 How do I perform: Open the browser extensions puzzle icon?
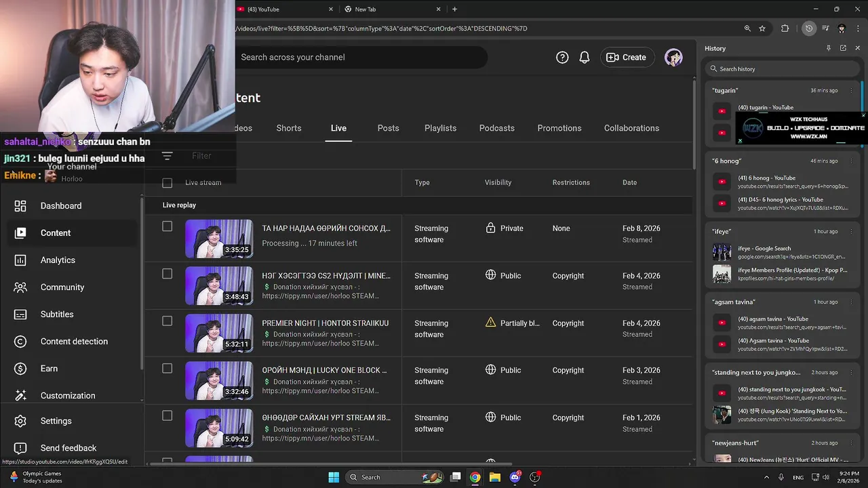coord(785,28)
